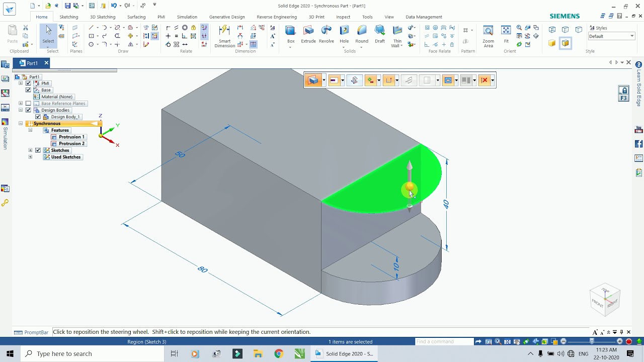Uncheck the Base checkbox
Screen dimensions: 644x362
(28, 90)
